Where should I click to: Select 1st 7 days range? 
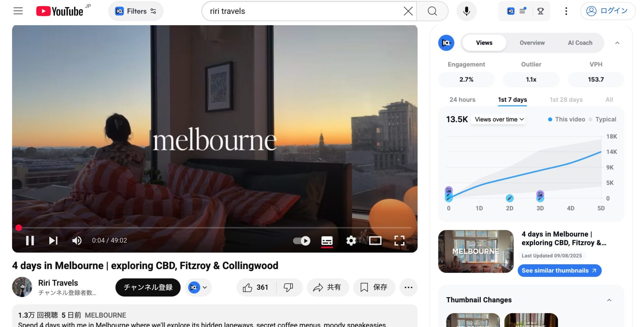(513, 100)
